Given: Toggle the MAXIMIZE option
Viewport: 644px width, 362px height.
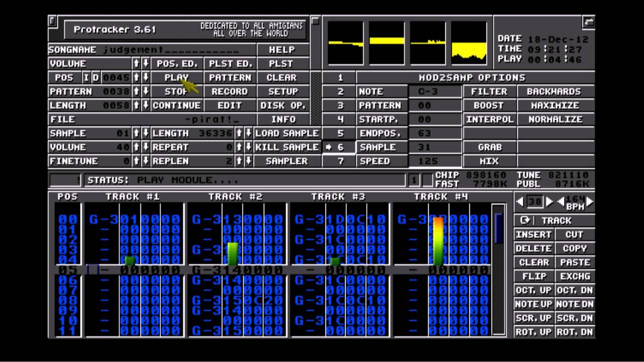Looking at the screenshot, I should (x=555, y=106).
